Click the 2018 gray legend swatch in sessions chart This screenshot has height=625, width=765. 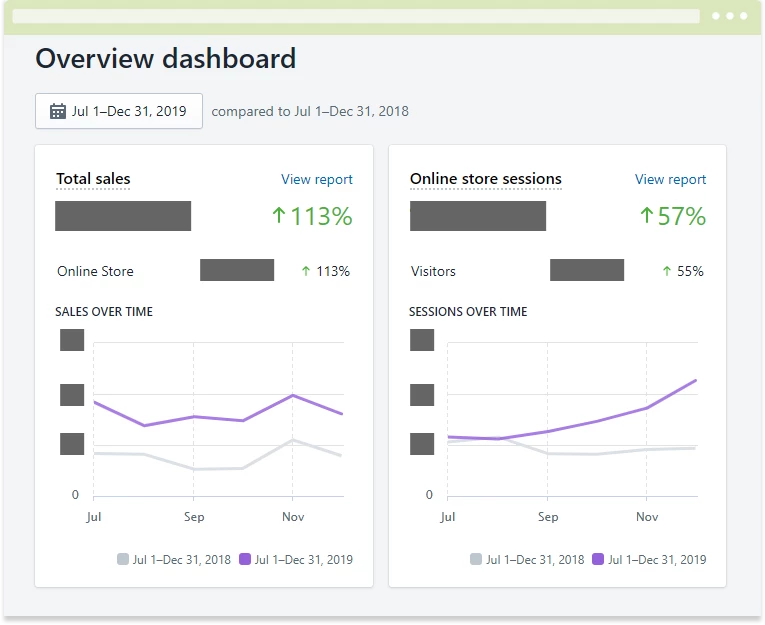click(476, 559)
